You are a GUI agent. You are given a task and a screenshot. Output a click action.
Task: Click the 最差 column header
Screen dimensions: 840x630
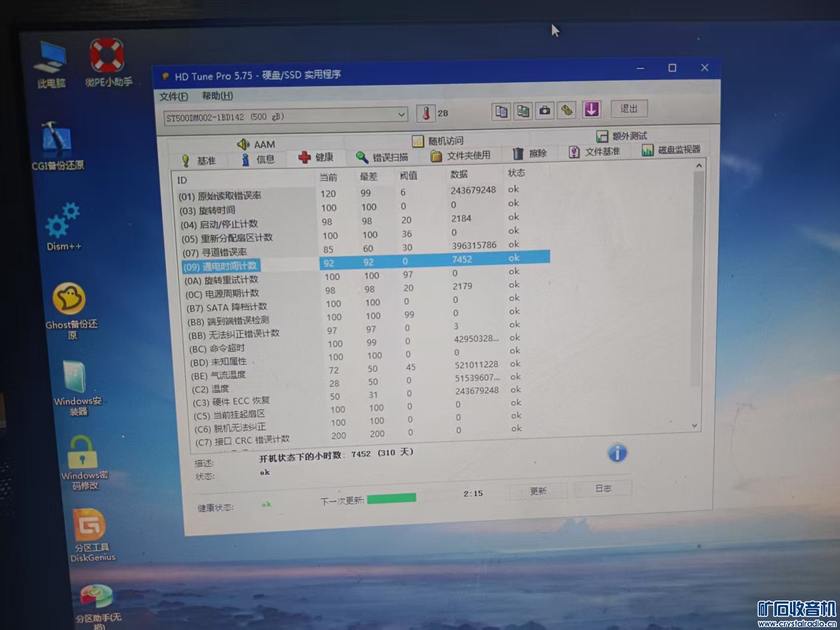tap(368, 176)
